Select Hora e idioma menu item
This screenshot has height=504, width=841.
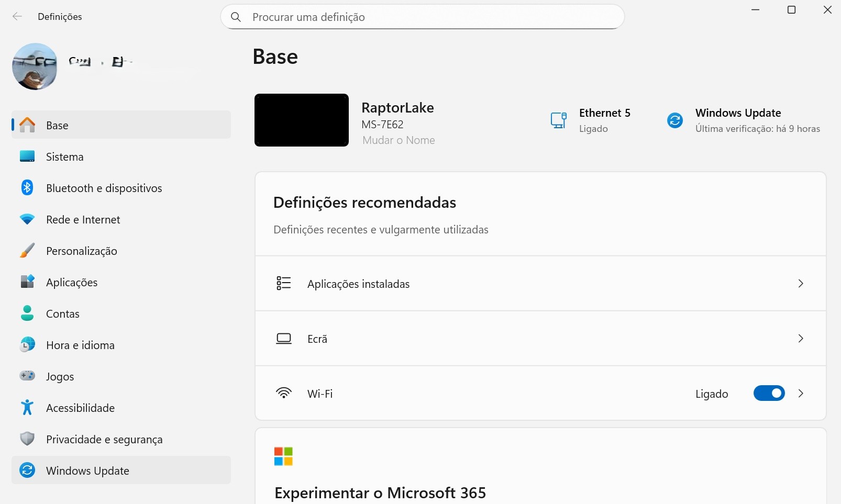(x=80, y=345)
